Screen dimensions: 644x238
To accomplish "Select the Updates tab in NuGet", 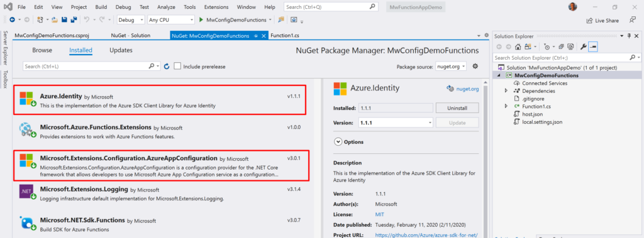I will point(121,50).
